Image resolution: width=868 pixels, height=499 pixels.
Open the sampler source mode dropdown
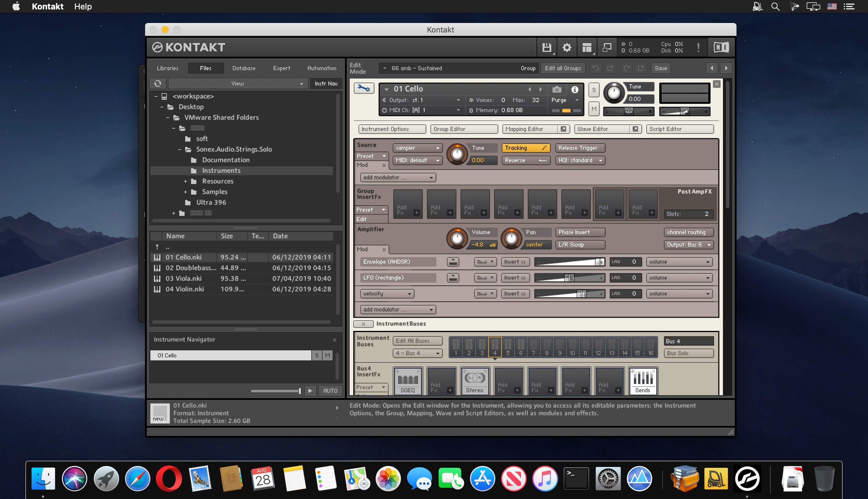(x=417, y=148)
